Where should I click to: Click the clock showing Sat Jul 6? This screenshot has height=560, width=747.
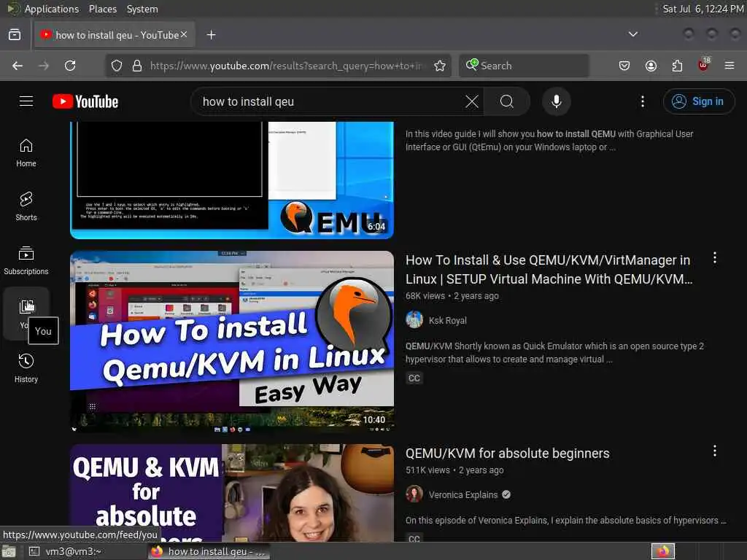703,9
